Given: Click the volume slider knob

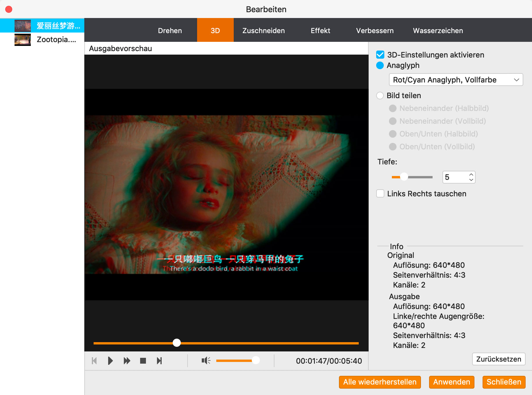Looking at the screenshot, I should coord(256,360).
